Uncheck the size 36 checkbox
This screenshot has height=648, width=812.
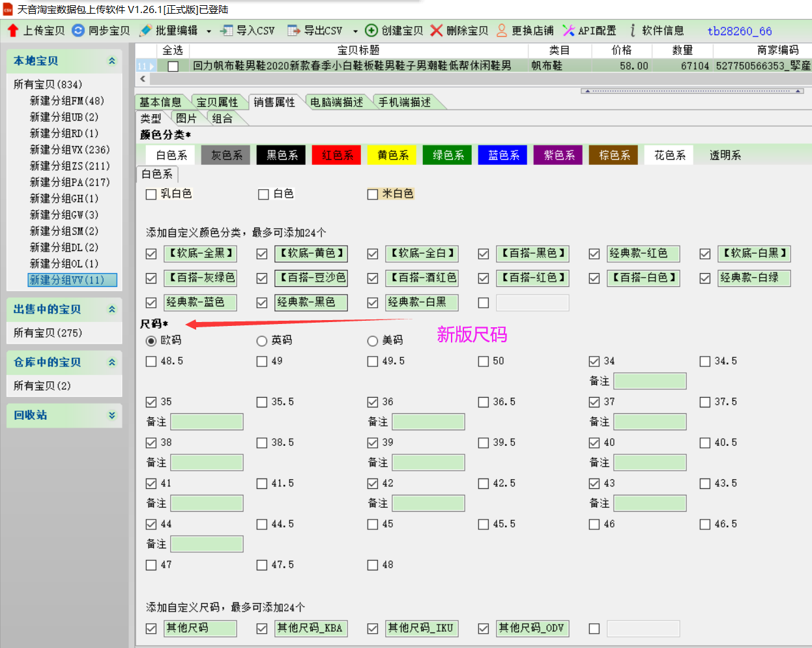click(x=373, y=402)
